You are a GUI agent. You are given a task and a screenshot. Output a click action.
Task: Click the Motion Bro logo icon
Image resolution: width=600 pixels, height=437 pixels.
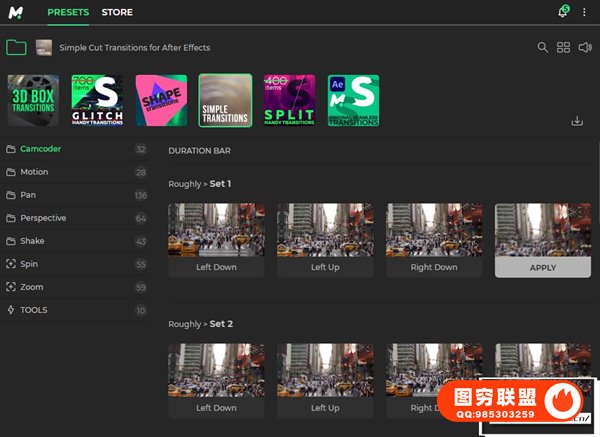(16, 12)
